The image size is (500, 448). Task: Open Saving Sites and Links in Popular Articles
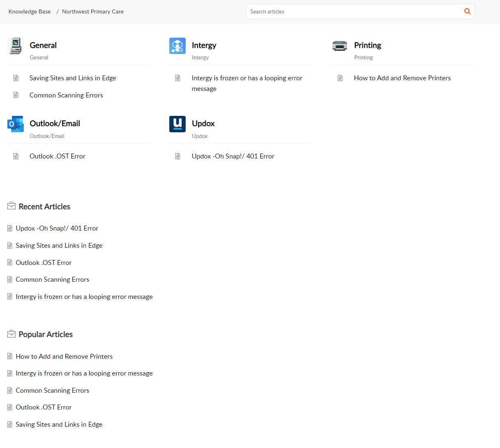point(59,424)
